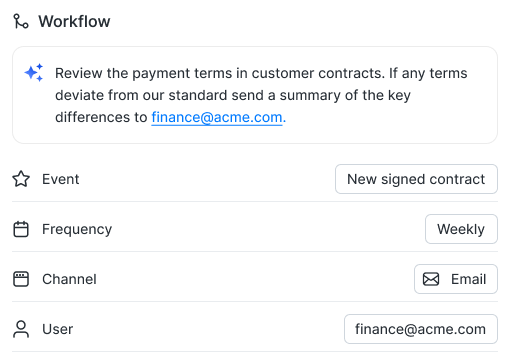Click the window icon beside Channel

(21, 279)
